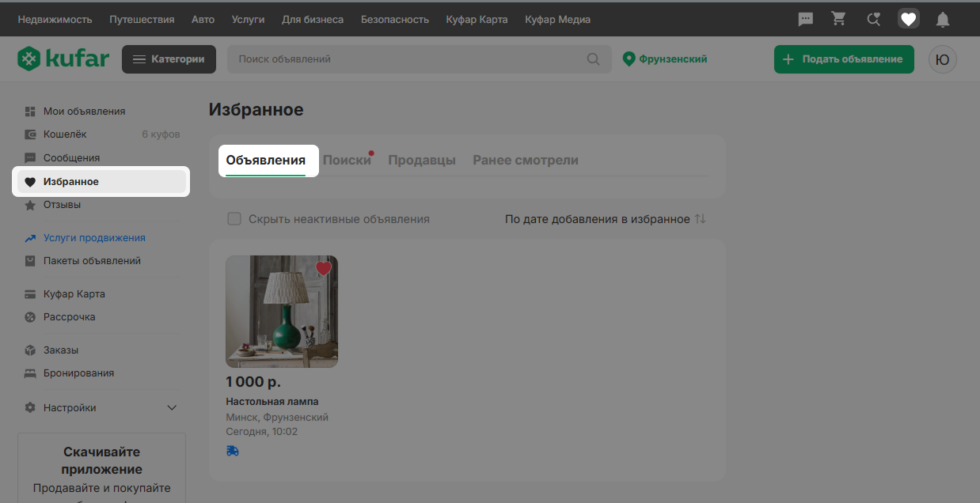Expand the Настройки chevron

click(172, 408)
